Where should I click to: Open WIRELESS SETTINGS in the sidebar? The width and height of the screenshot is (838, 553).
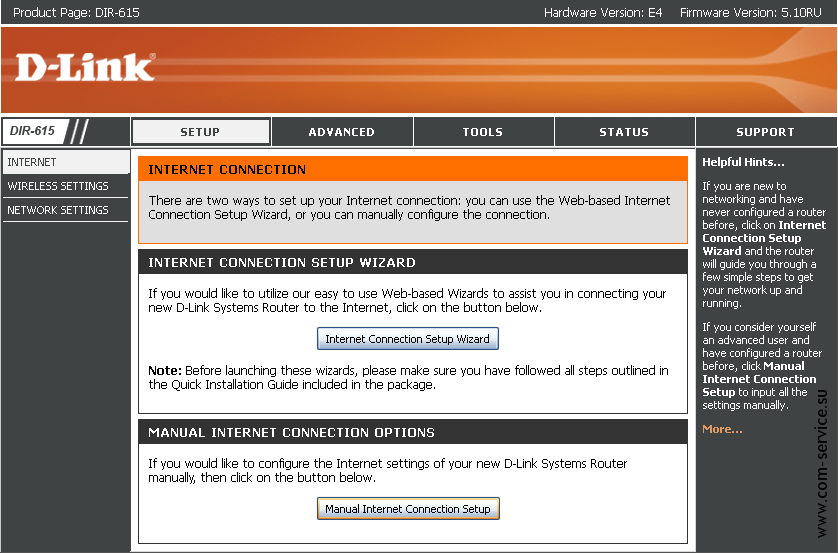(65, 186)
